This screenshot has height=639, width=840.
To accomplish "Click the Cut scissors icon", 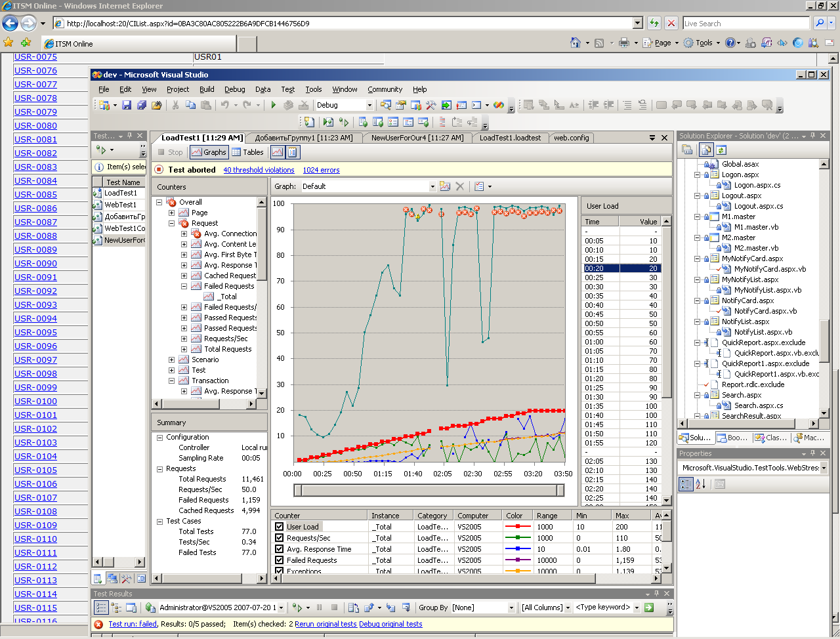I will tap(176, 105).
